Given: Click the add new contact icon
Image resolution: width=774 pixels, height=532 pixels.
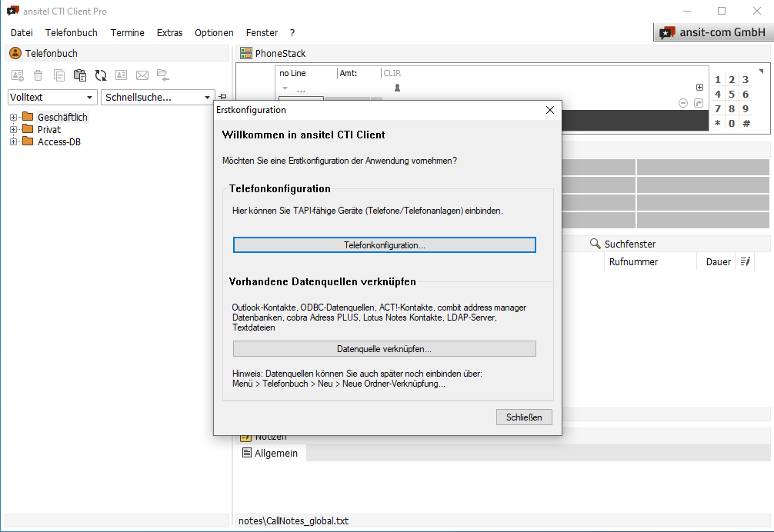Looking at the screenshot, I should pyautogui.click(x=17, y=75).
